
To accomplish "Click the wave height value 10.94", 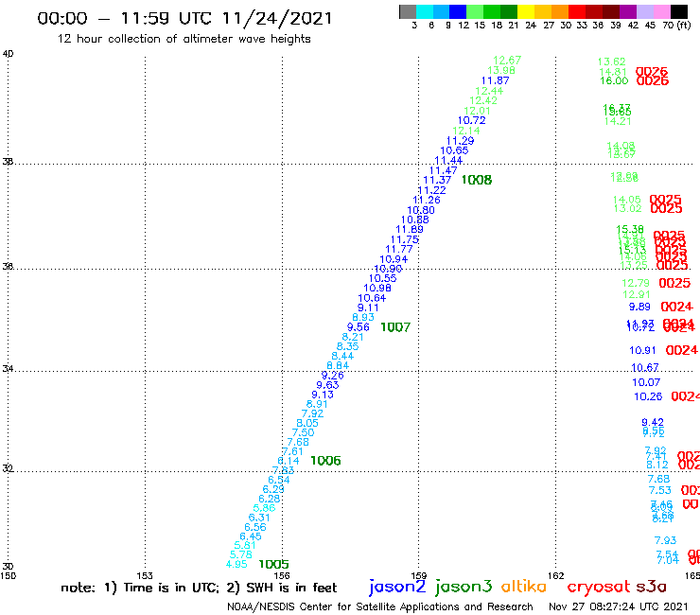I will pyautogui.click(x=394, y=259).
